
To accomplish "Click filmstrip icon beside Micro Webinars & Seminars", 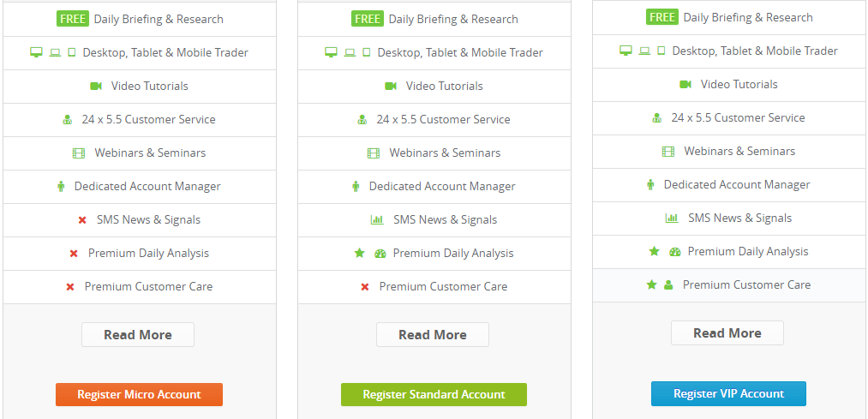I will (79, 153).
